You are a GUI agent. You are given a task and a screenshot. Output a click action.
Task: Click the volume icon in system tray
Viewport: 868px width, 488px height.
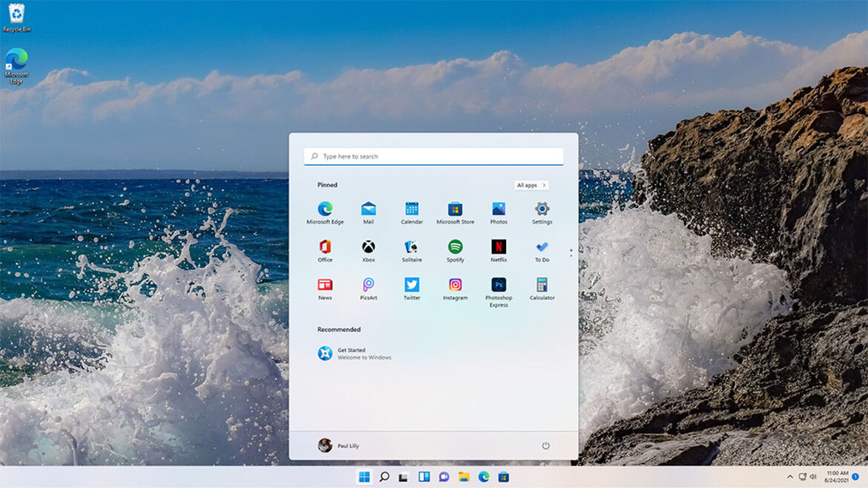813,477
